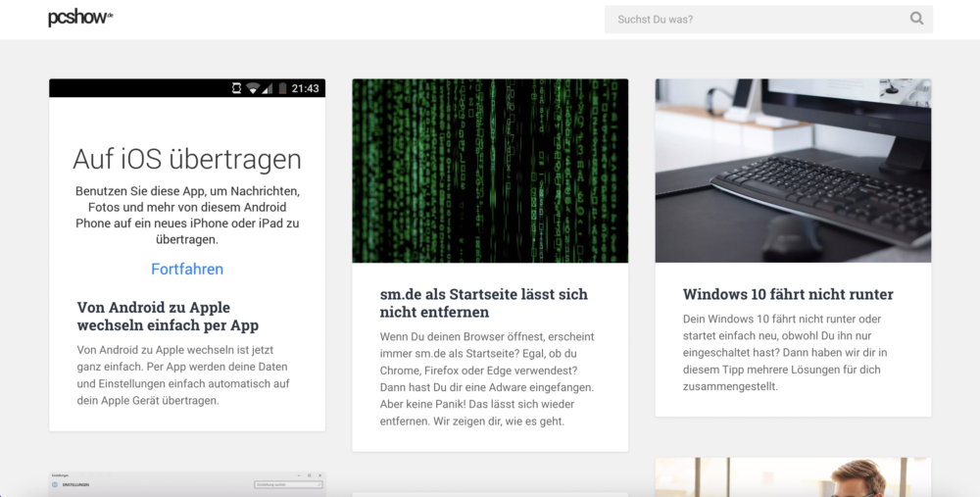Click the excerpt starting 'Wenn Du deinen Browser öffnest'
This screenshot has width=980, height=497.
487,378
